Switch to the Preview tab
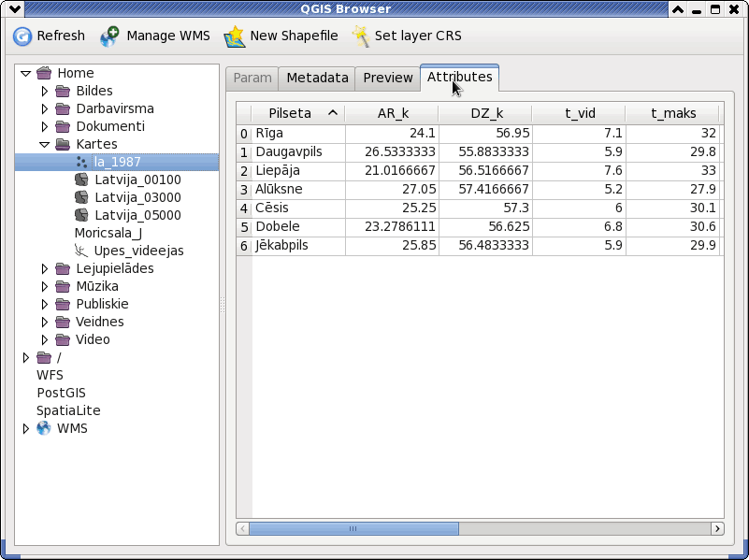 tap(388, 78)
